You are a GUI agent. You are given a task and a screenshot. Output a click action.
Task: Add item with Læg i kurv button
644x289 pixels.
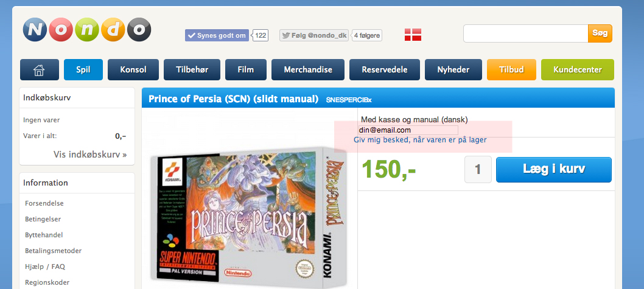tap(554, 170)
